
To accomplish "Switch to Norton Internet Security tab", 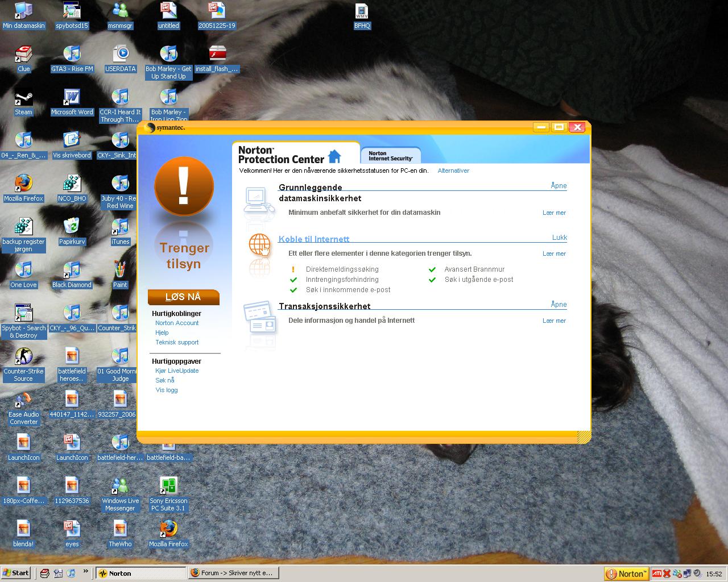I will [391, 156].
